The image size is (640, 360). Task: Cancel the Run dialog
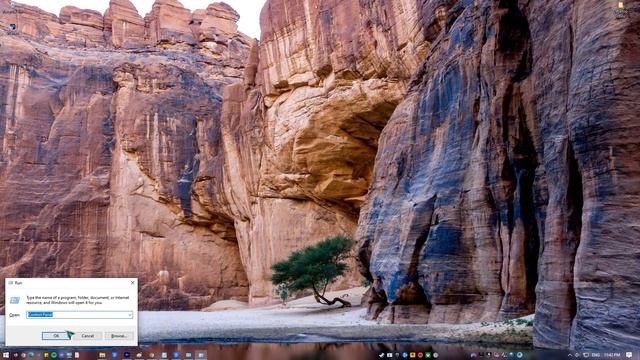(87, 336)
